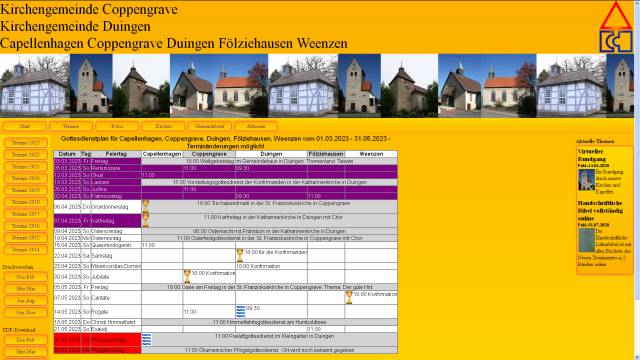640x360 pixels.
Task: Click the 10:00 Konfirmation entry on 23.04.2023
Action: tap(258, 266)
